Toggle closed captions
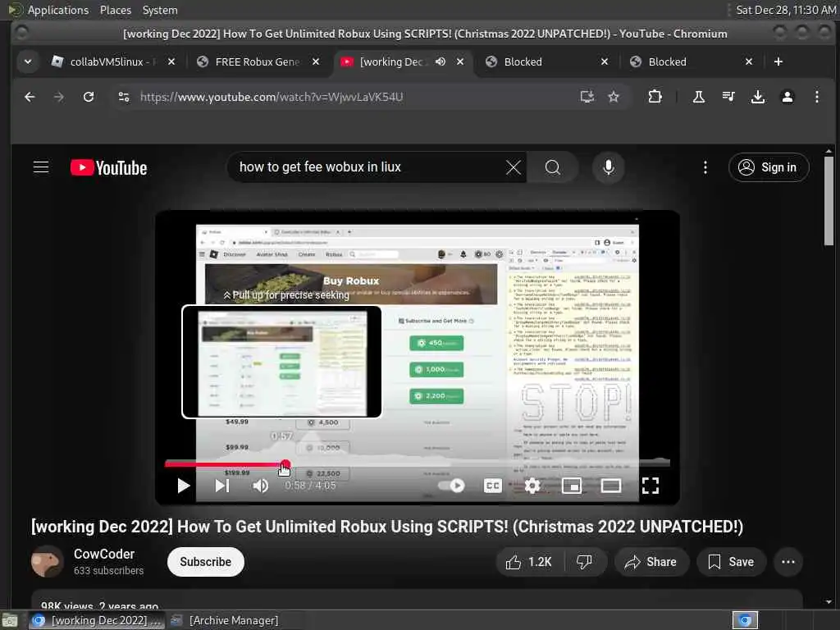Screen dimensions: 840x630 tap(492, 486)
